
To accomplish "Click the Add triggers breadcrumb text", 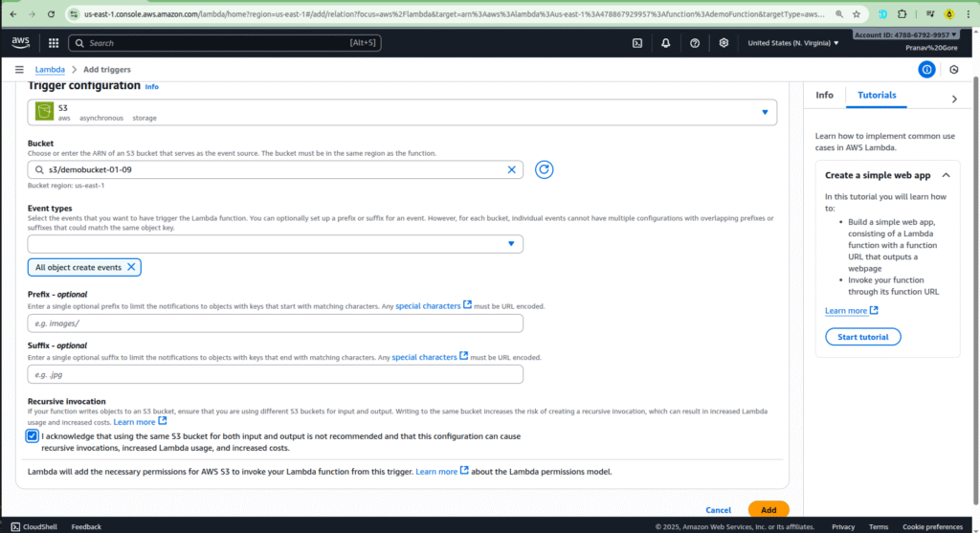I will (x=107, y=69).
